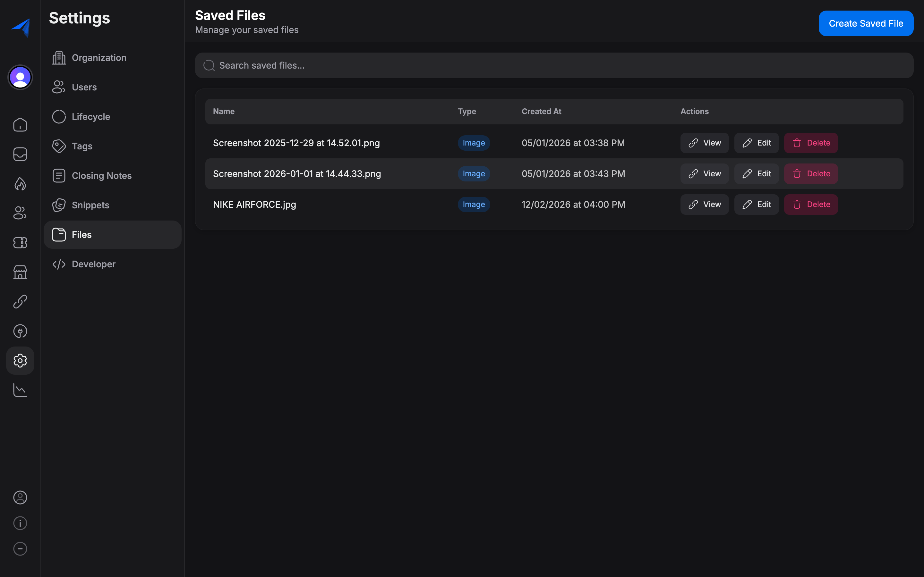Viewport: 924px width, 577px height.
Task: Click the storefront icon in sidebar
Action: [x=20, y=272]
